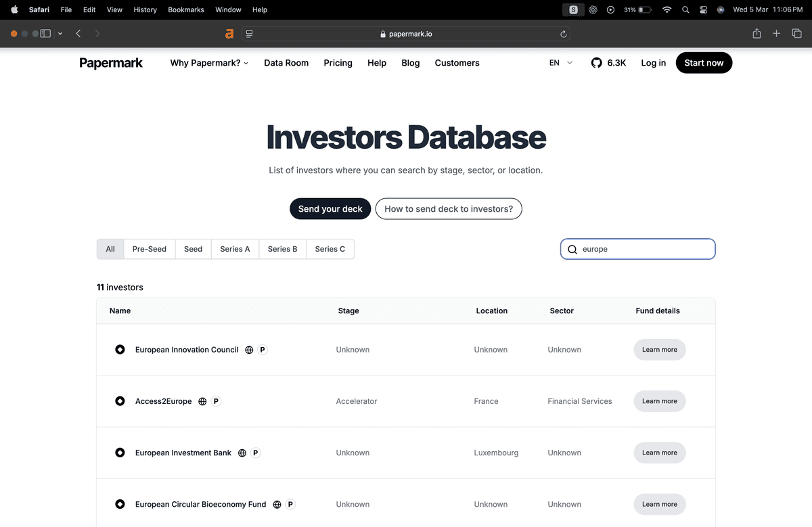Image resolution: width=812 pixels, height=527 pixels.
Task: Click the Share icon in Safari toolbar
Action: click(757, 33)
